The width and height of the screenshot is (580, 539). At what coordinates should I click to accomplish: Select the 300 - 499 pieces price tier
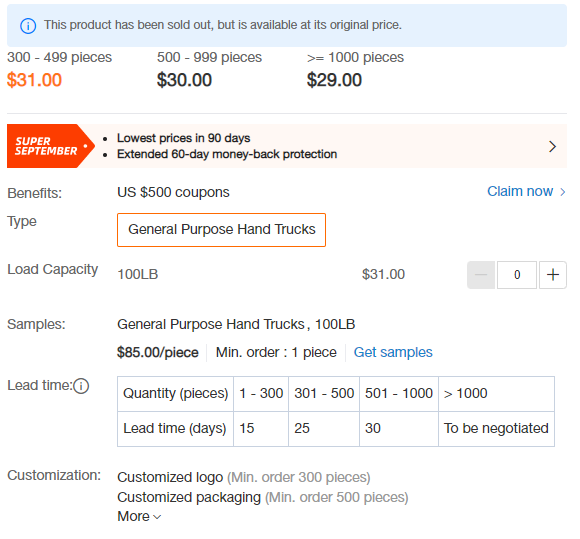[59, 70]
